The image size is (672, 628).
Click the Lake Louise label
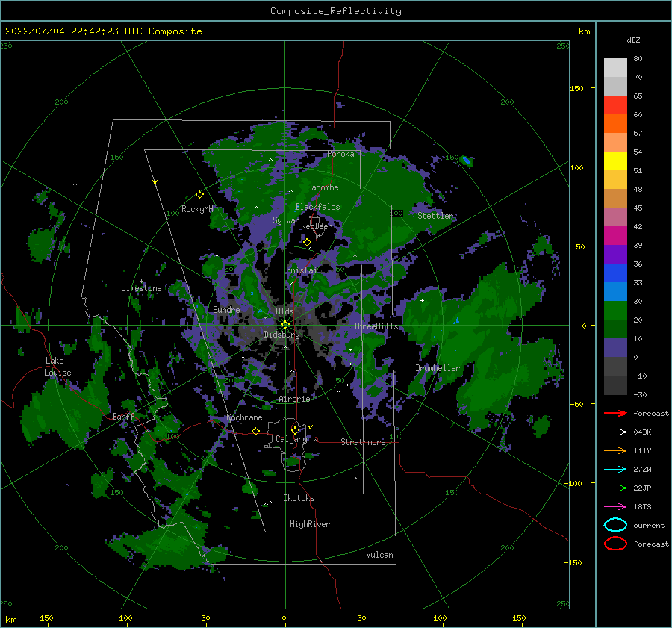[58, 367]
